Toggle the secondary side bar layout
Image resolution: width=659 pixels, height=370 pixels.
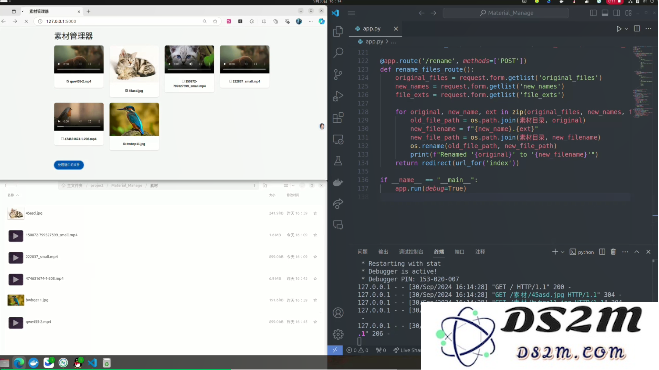click(x=617, y=13)
